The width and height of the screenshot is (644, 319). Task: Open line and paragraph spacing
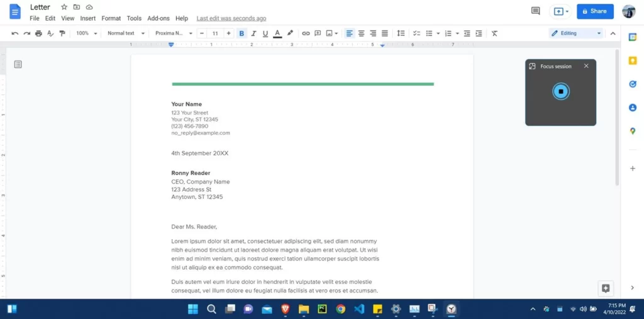click(401, 33)
